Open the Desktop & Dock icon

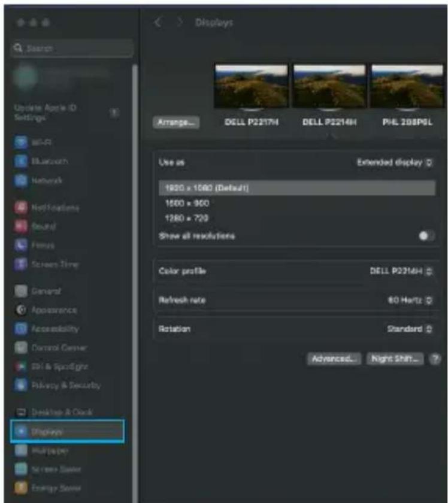(21, 412)
